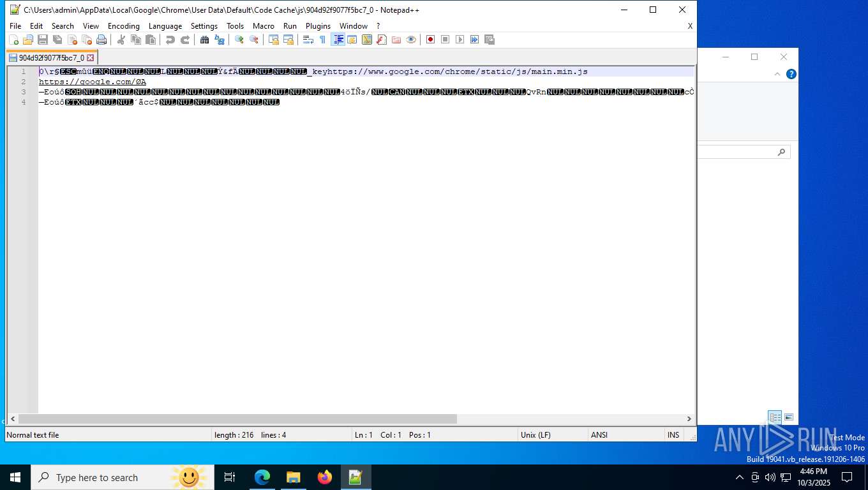Start recording a macro
Viewport: 868px width, 490px height.
click(x=431, y=40)
